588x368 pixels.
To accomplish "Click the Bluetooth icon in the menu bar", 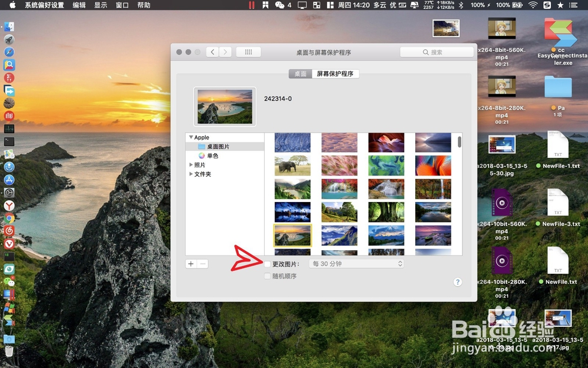I will pos(462,5).
